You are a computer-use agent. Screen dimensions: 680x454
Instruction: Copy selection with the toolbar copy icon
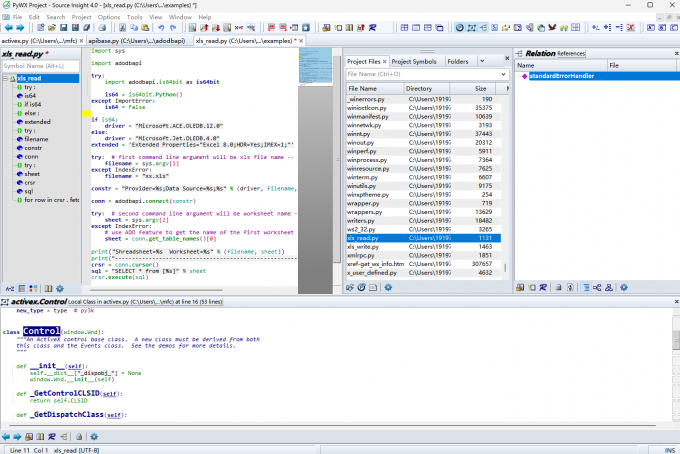click(x=134, y=28)
